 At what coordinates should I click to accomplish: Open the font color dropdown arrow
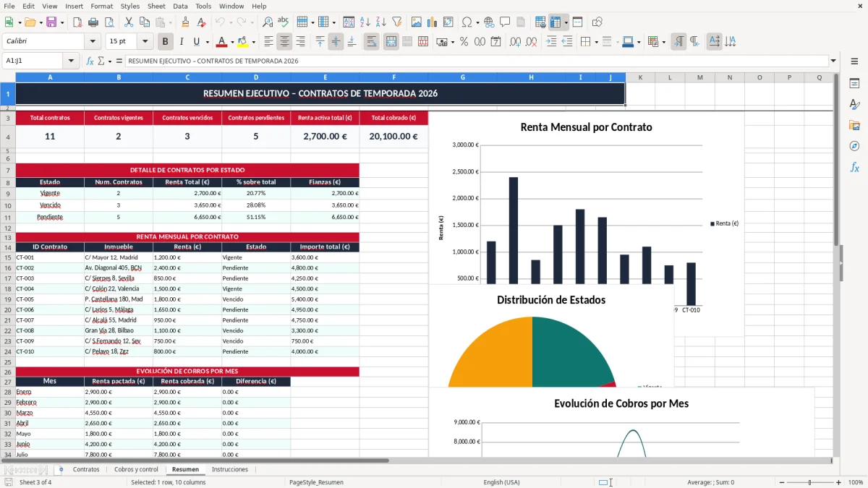pyautogui.click(x=231, y=42)
